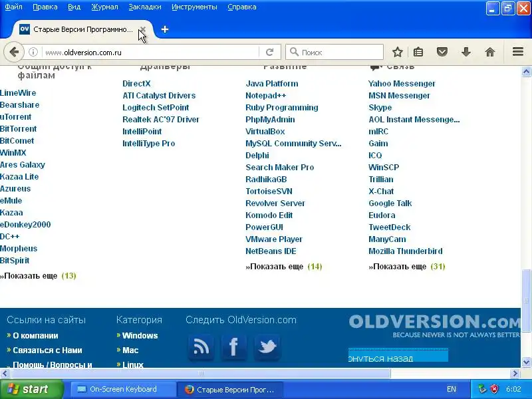Open the DirectX link
532x399 pixels.
pos(136,84)
